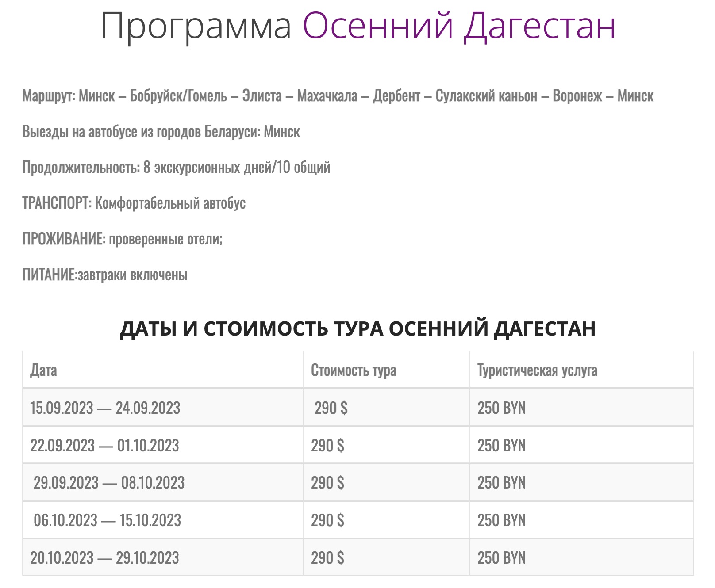Select the 22.09.2023 — 01.10.2023 date cell

(x=104, y=446)
